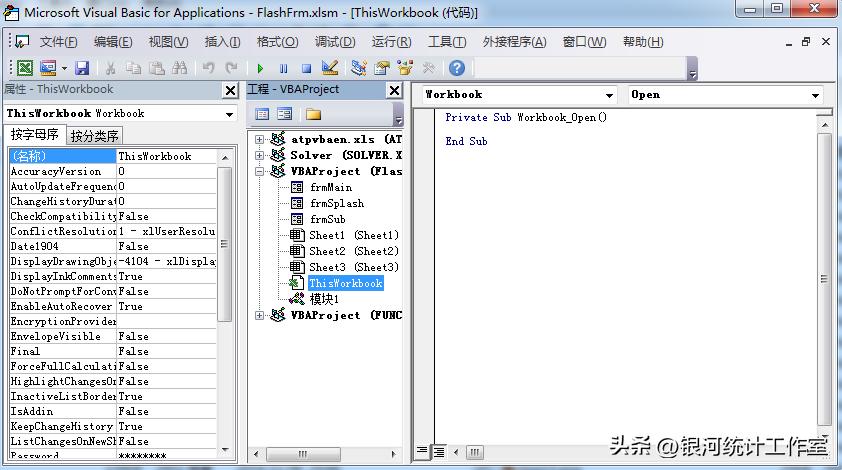Image resolution: width=842 pixels, height=470 pixels.
Task: Click the Reset stop icon
Action: pos(306,68)
